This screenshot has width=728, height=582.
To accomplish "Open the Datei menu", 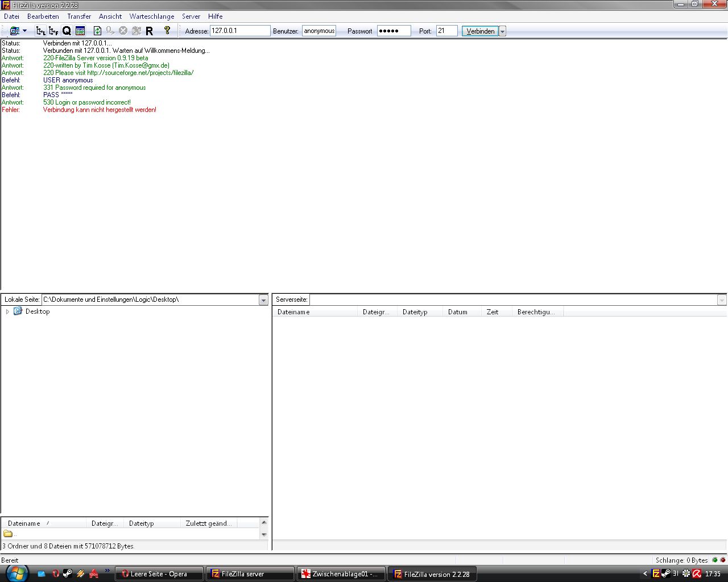I will click(11, 16).
